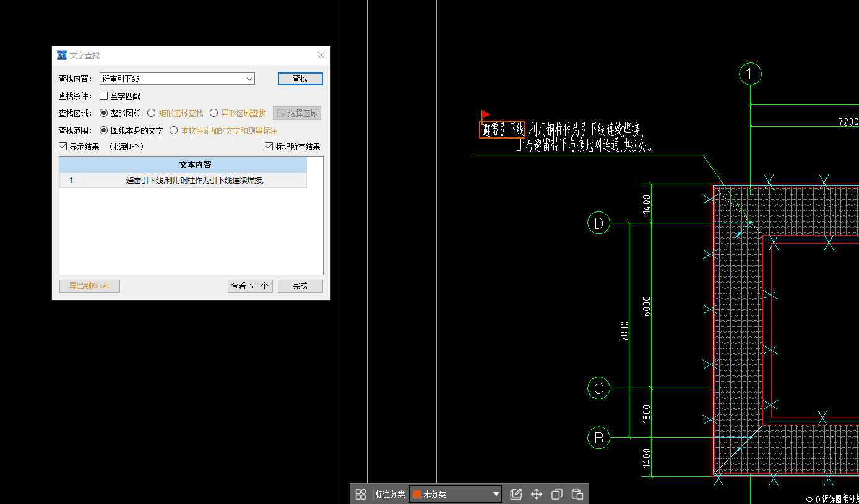Select the move tool icon in bottom toolbar
The width and height of the screenshot is (859, 504).
click(537, 494)
